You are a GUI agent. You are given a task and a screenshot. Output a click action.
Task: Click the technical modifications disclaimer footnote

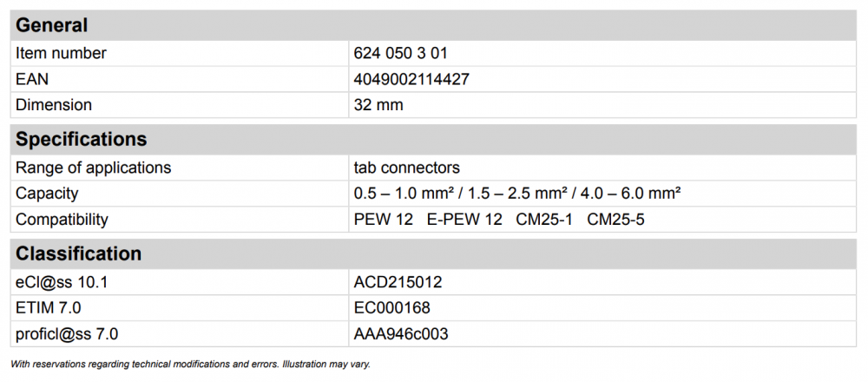190,365
